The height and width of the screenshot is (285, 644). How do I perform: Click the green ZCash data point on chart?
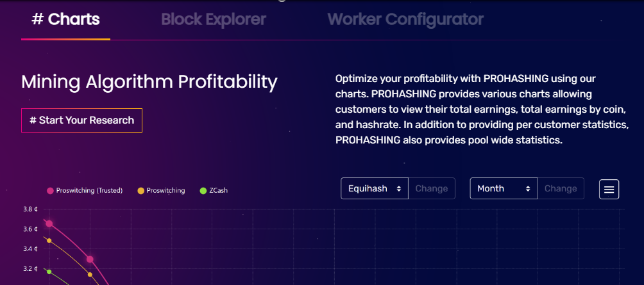click(x=49, y=272)
